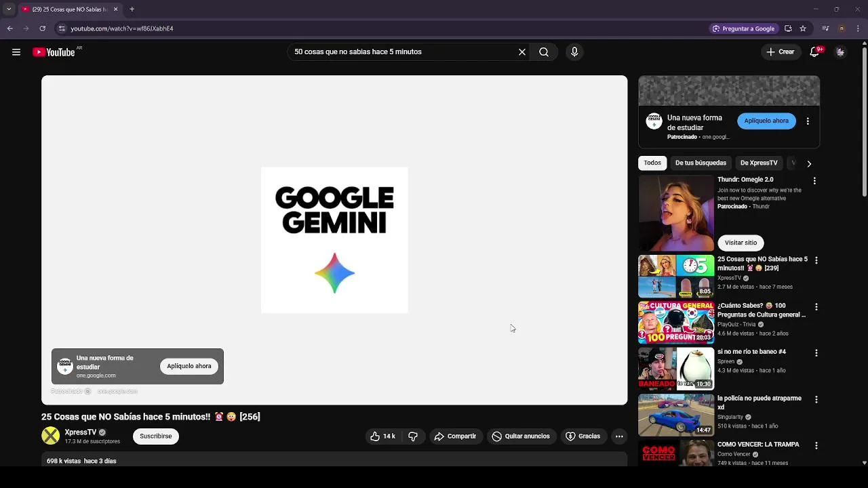Open the ¿Cuánto Sabes? 100 Preguntas thumbnail

point(676,323)
